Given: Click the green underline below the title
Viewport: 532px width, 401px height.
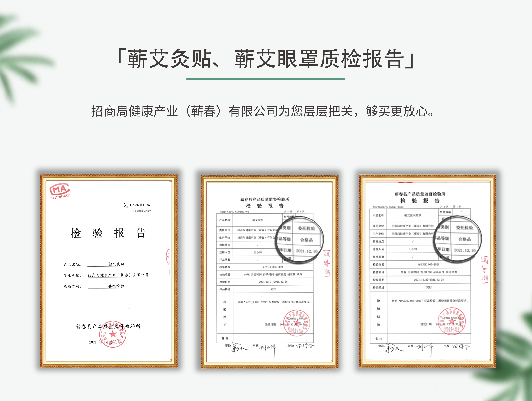Looking at the screenshot, I should pyautogui.click(x=265, y=79).
